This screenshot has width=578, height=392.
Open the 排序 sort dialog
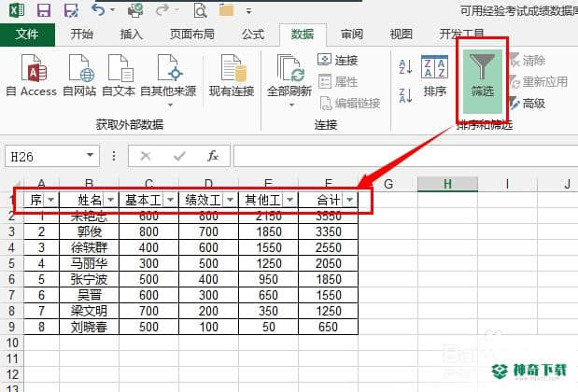coord(435,76)
